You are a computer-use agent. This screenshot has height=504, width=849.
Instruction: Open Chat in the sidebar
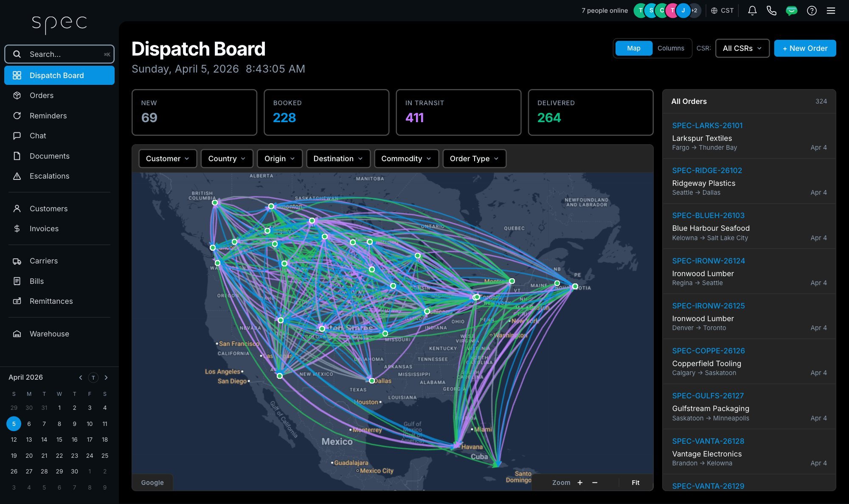tap(59, 136)
